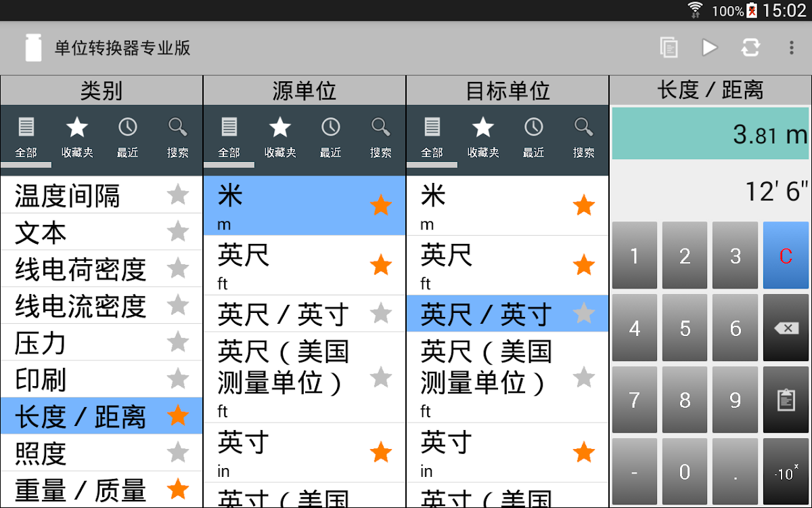Toggle favorite star for 温度间隔 category
Image resolution: width=812 pixels, height=508 pixels.
click(177, 195)
